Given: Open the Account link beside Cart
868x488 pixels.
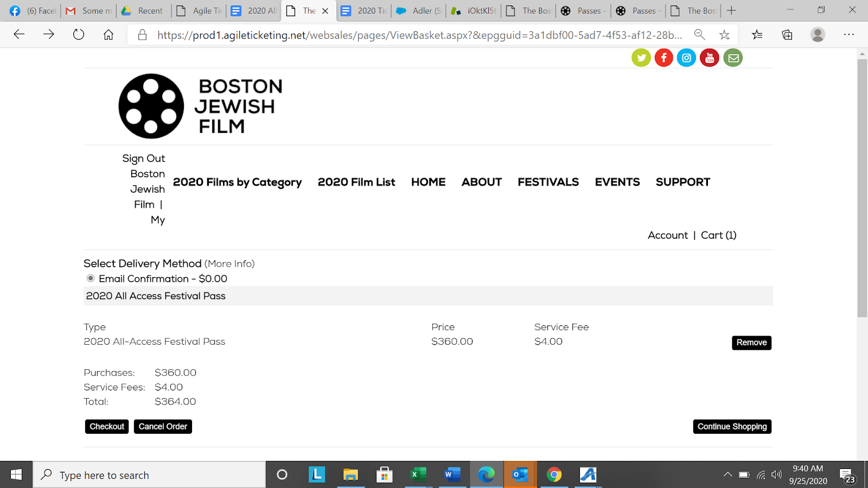Looking at the screenshot, I should click(668, 235).
